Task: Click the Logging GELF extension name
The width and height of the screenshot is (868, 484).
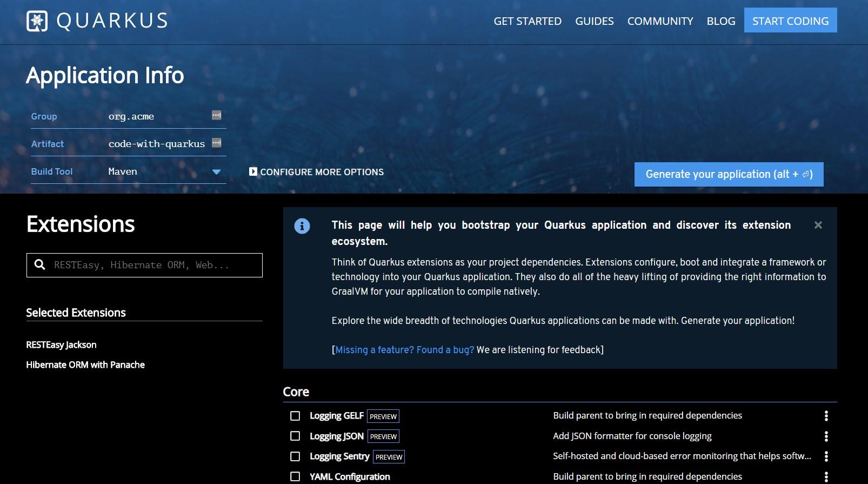Action: coord(337,416)
